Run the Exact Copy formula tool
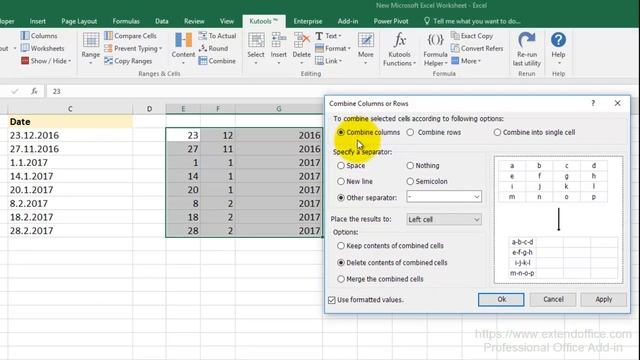The height and width of the screenshot is (360, 640). (x=472, y=36)
